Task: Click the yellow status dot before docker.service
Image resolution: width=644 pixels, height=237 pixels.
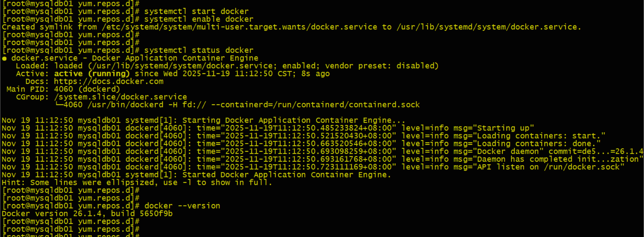Action: [4, 58]
